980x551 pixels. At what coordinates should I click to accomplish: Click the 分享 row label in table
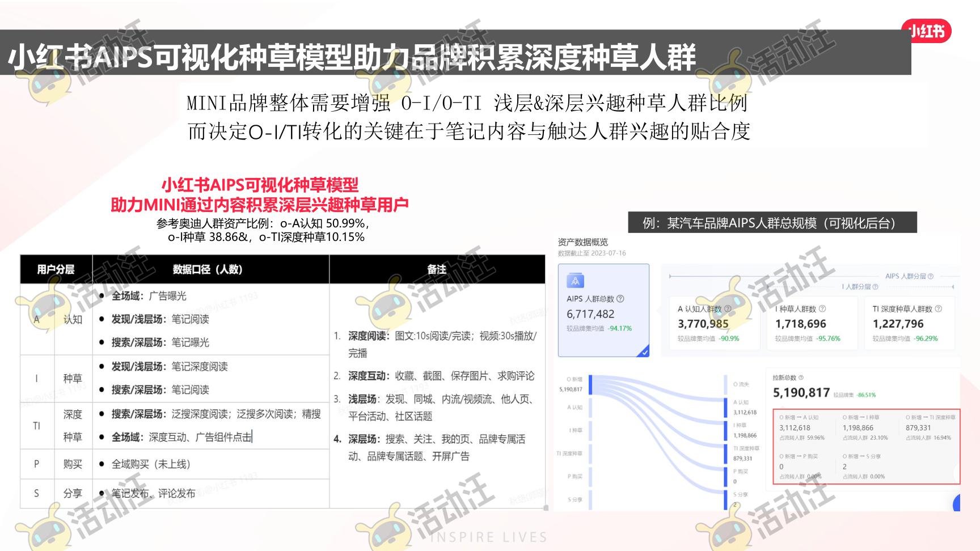pos(73,493)
